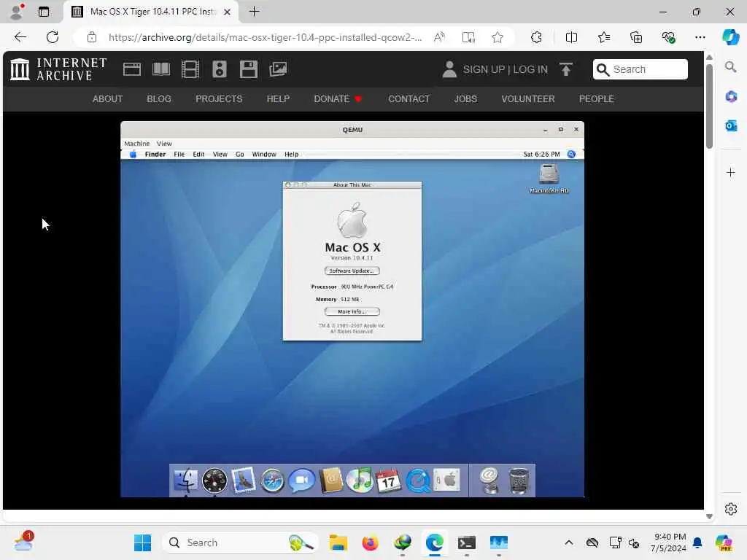This screenshot has width=747, height=560.
Task: Open Dashboard icon in the dock
Action: point(214,481)
